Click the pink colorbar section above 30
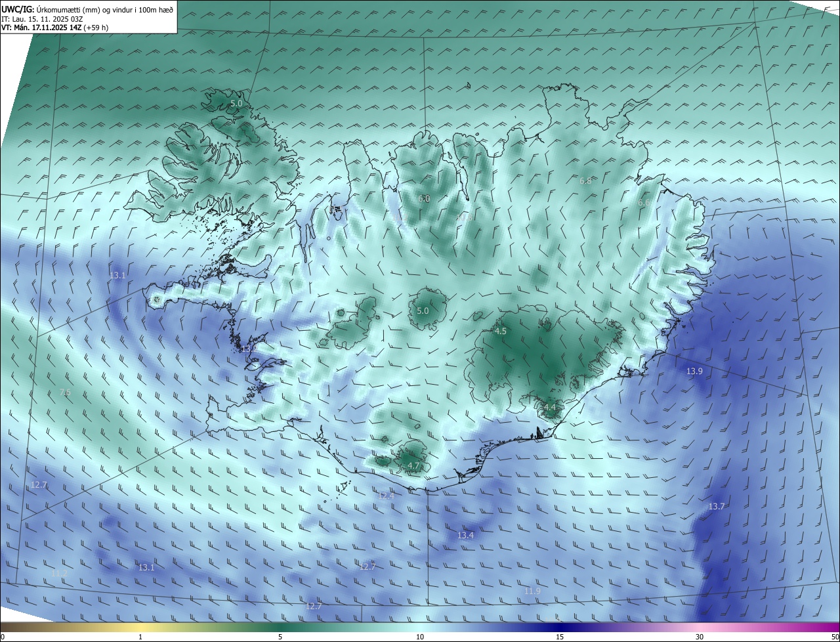This screenshot has width=840, height=642. click(x=700, y=627)
